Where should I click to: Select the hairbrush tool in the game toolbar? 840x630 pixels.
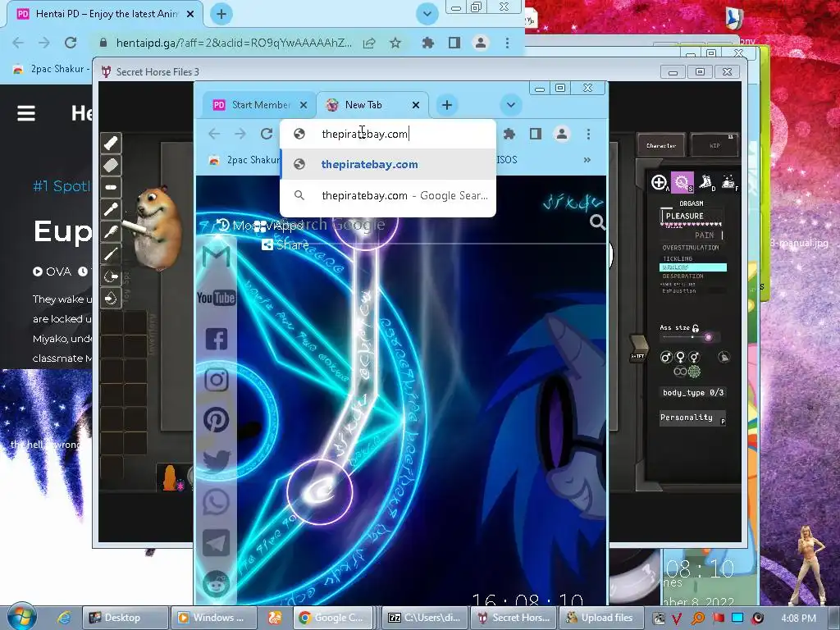pos(111,231)
